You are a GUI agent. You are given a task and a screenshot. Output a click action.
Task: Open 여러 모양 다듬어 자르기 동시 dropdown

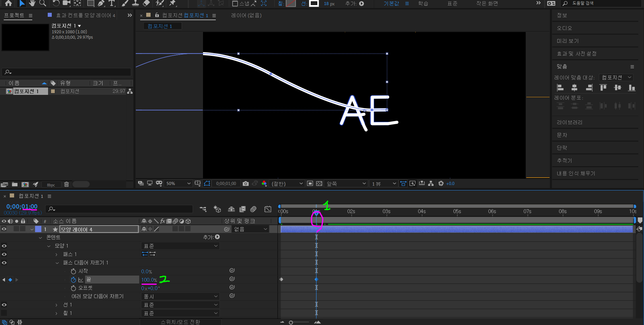[x=180, y=296]
